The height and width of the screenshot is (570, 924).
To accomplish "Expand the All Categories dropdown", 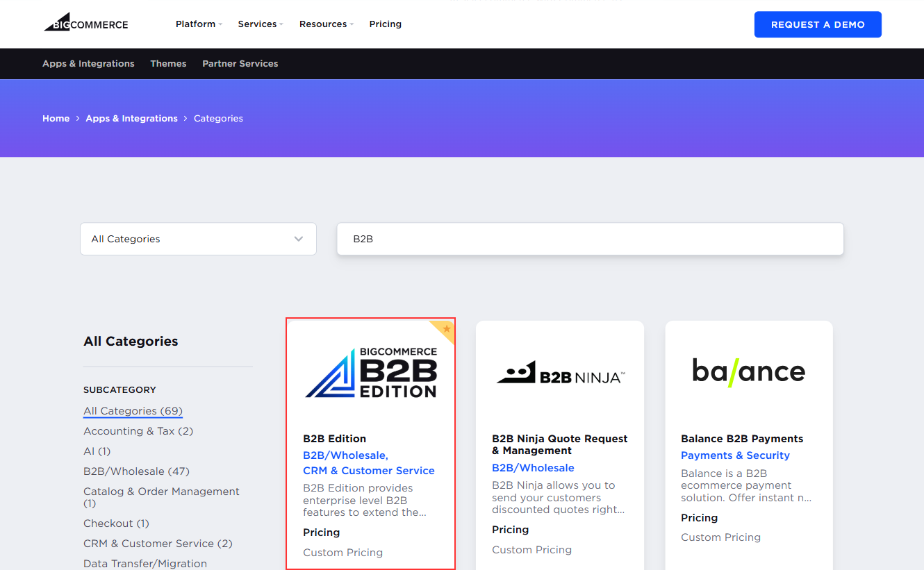I will tap(199, 239).
